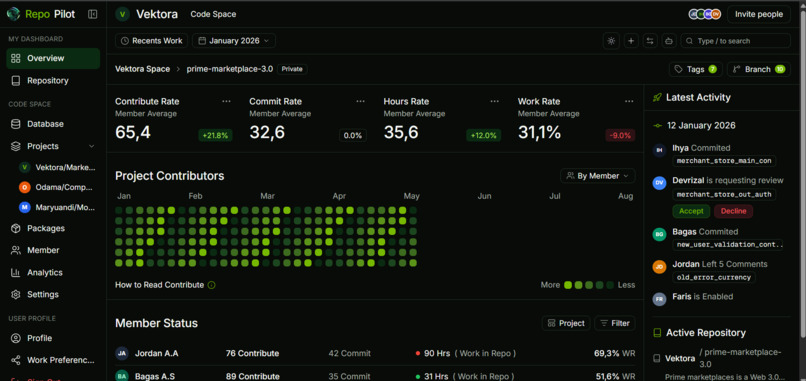Open Commit Rate card three-dot menu

pyautogui.click(x=360, y=101)
